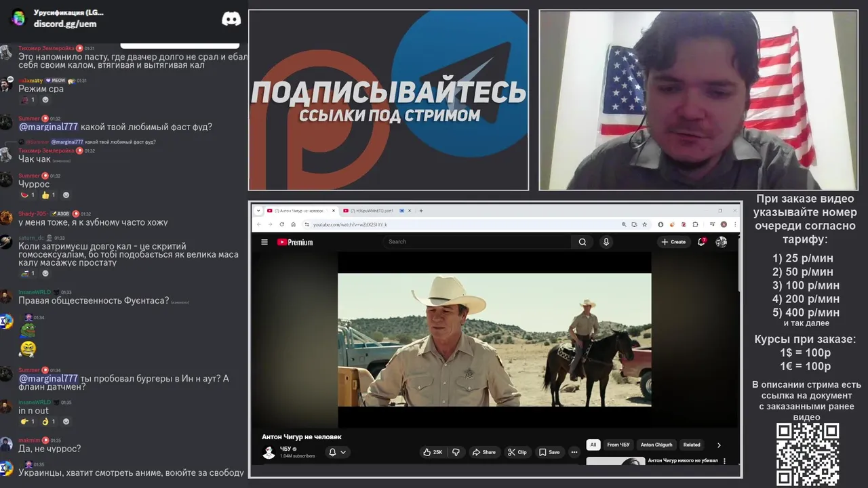Go to YouTube Premium home logo
The image size is (868, 488).
[x=295, y=242]
